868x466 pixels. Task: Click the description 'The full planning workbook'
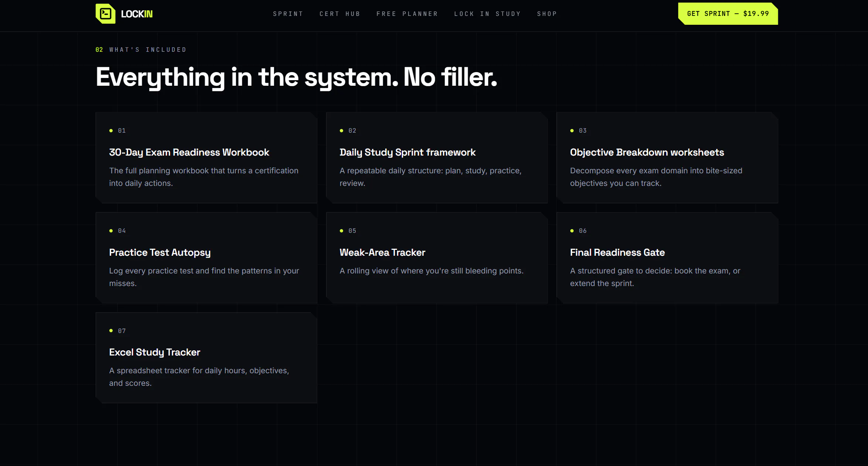pyautogui.click(x=204, y=177)
